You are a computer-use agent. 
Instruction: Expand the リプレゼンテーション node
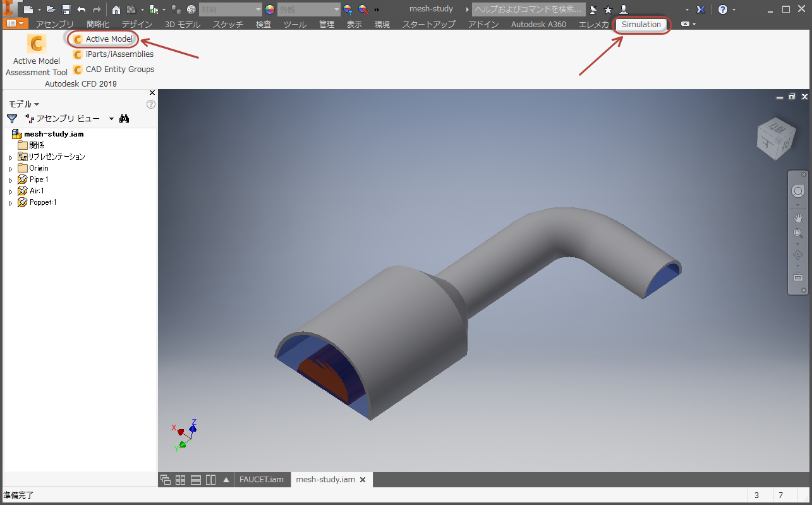[11, 157]
